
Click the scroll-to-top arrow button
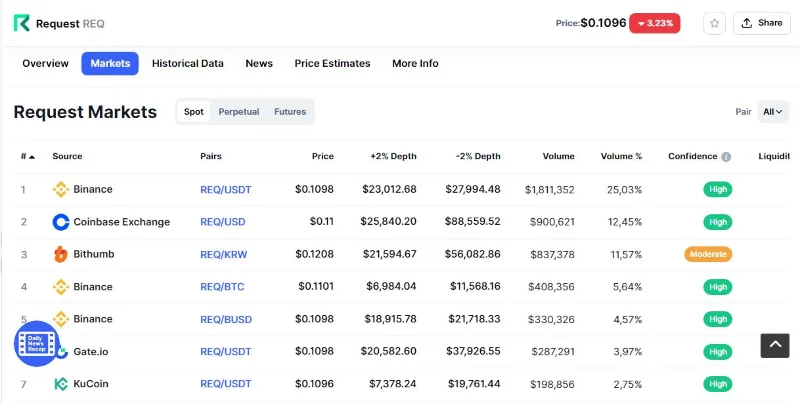pos(775,346)
